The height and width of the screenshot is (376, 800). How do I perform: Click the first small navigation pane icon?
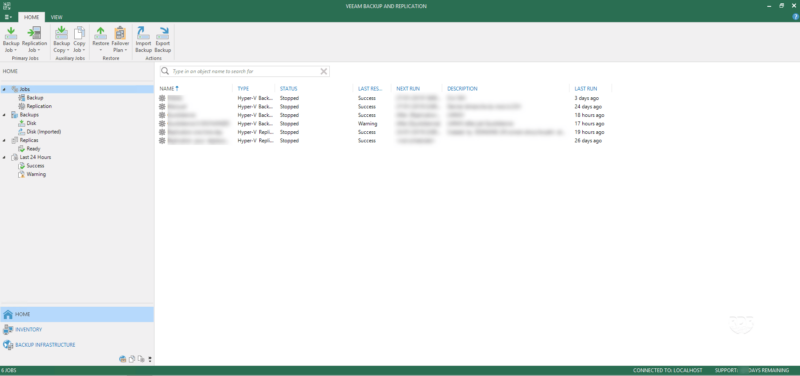coord(122,359)
